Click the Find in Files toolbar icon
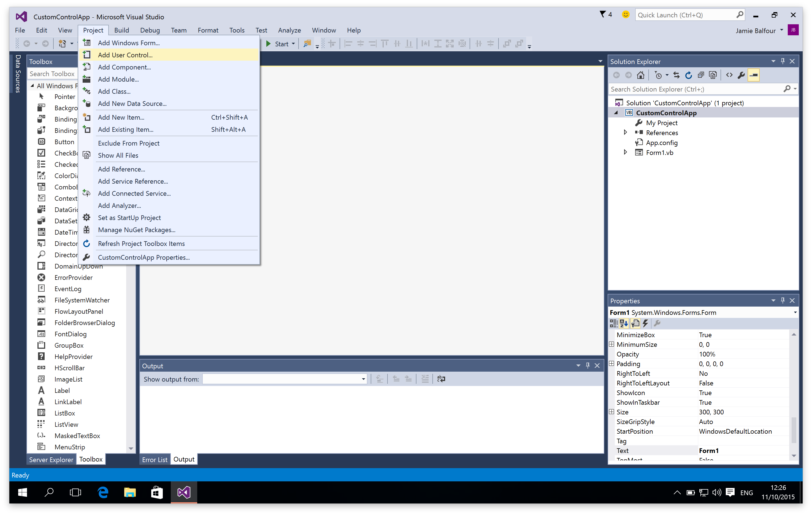Screen dimensions: 812x515 [307, 44]
